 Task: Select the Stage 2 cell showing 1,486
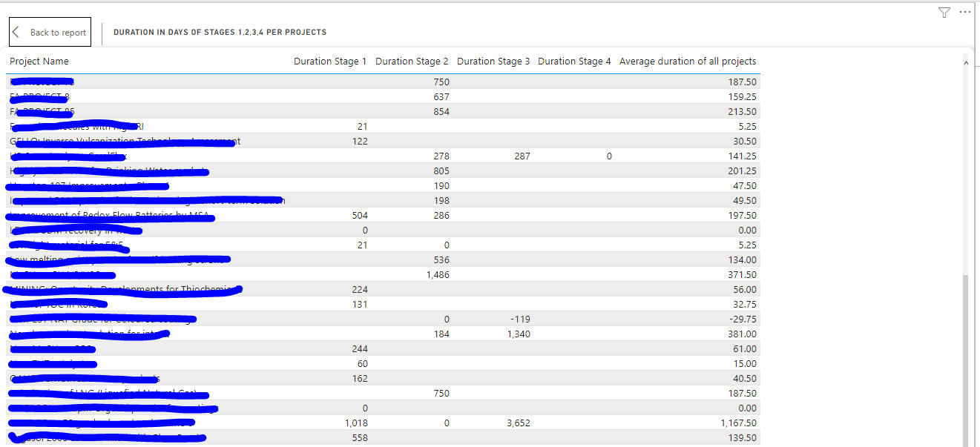click(x=438, y=275)
